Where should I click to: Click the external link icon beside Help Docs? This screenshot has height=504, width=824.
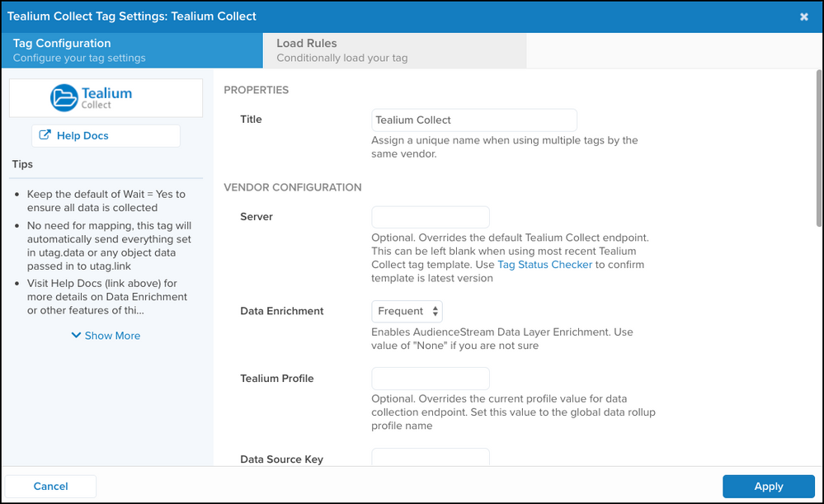click(x=45, y=135)
